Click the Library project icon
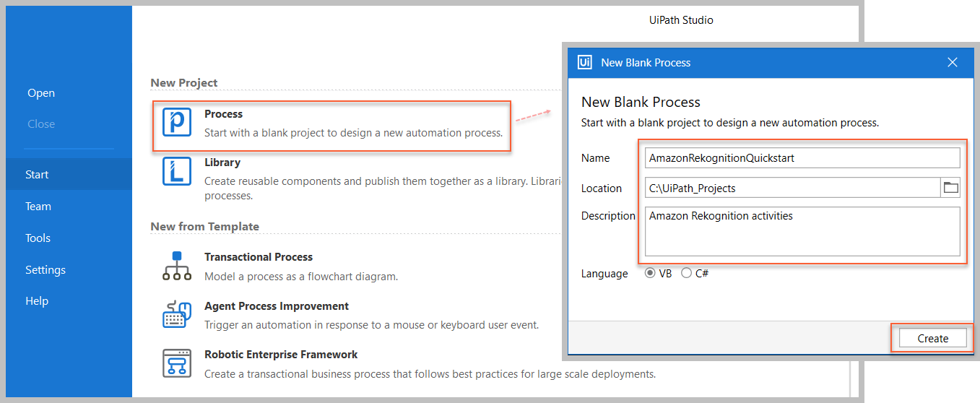This screenshot has height=403, width=980. (177, 172)
